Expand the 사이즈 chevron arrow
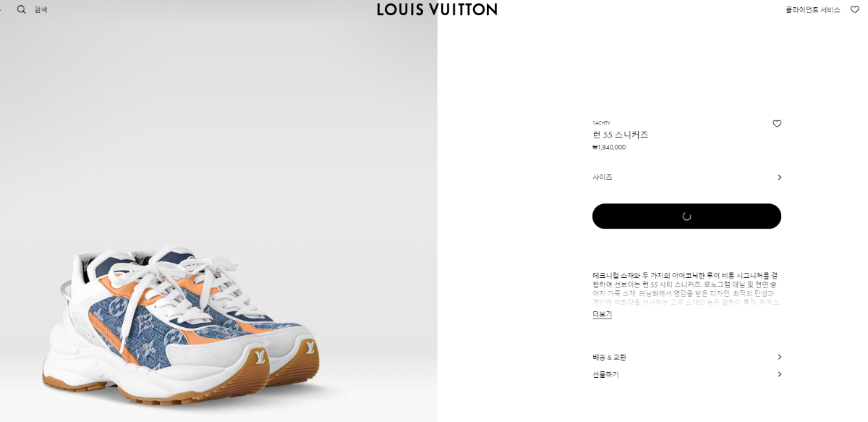The height and width of the screenshot is (422, 868). (x=779, y=177)
